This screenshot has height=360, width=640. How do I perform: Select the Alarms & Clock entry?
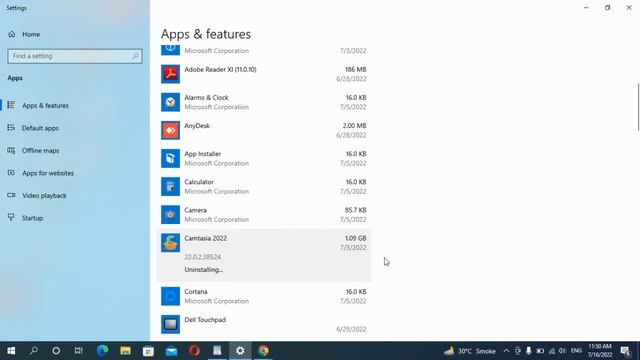point(264,102)
